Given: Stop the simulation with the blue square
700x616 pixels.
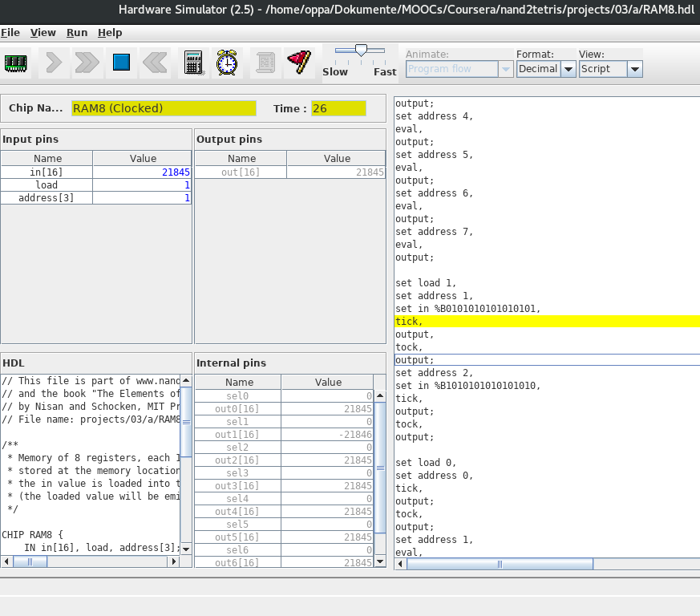Looking at the screenshot, I should tap(121, 63).
